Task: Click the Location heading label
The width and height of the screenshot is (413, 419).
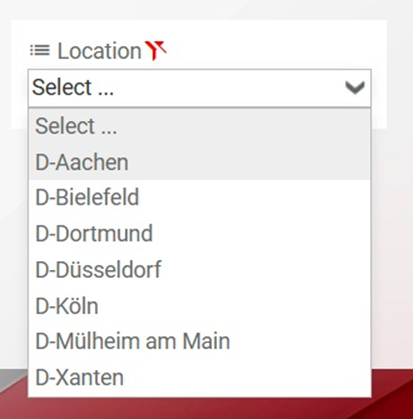Action: pos(99,51)
